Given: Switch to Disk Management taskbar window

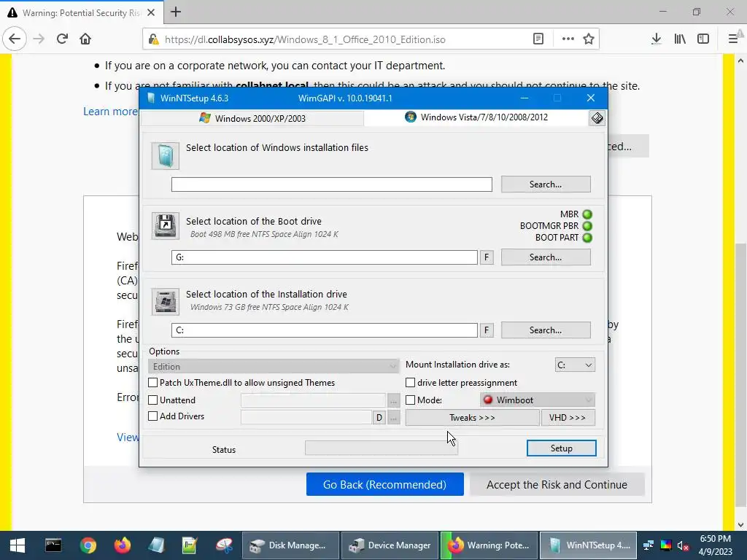Looking at the screenshot, I should (x=290, y=545).
